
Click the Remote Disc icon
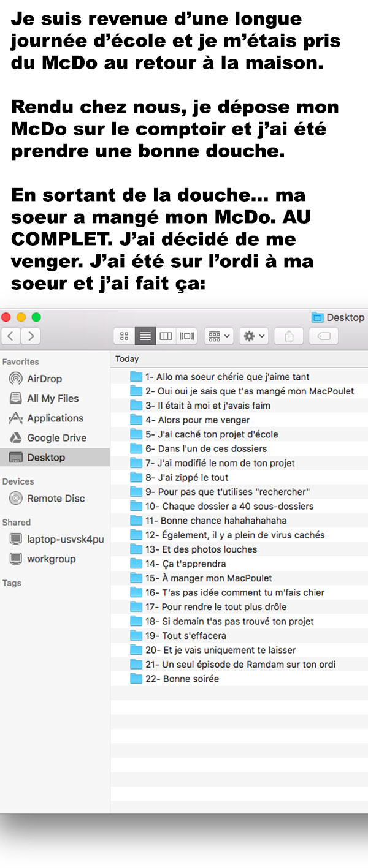[x=16, y=498]
